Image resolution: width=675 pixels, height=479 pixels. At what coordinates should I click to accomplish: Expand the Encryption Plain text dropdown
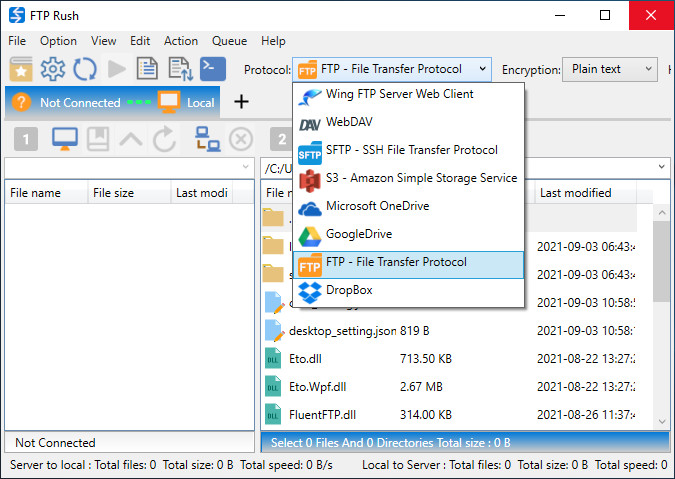pyautogui.click(x=609, y=69)
